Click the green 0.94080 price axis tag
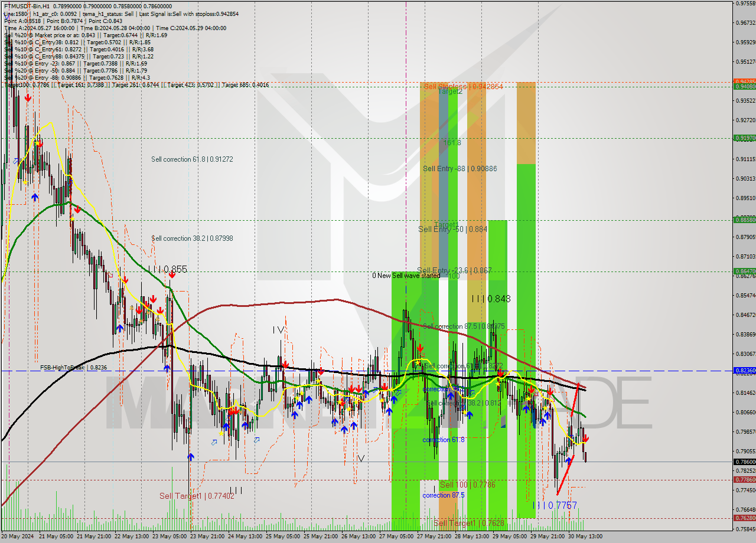 [745, 87]
